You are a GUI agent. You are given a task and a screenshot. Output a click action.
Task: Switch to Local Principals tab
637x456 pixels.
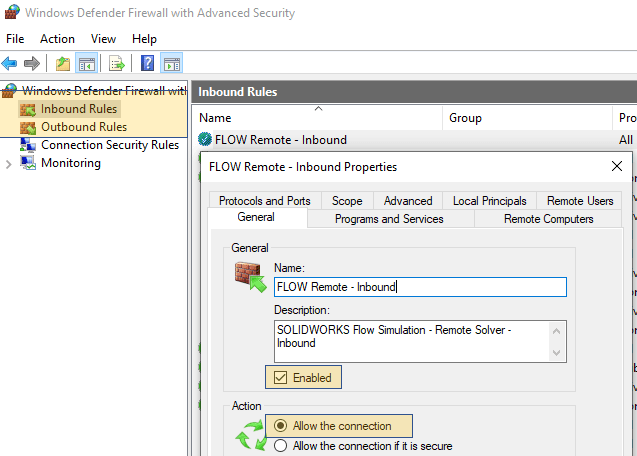pos(490,201)
